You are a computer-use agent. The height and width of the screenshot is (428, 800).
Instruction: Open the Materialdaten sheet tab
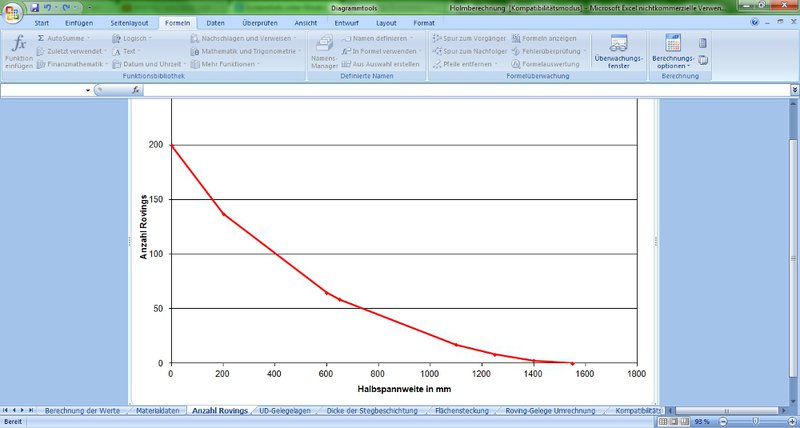[x=160, y=410]
